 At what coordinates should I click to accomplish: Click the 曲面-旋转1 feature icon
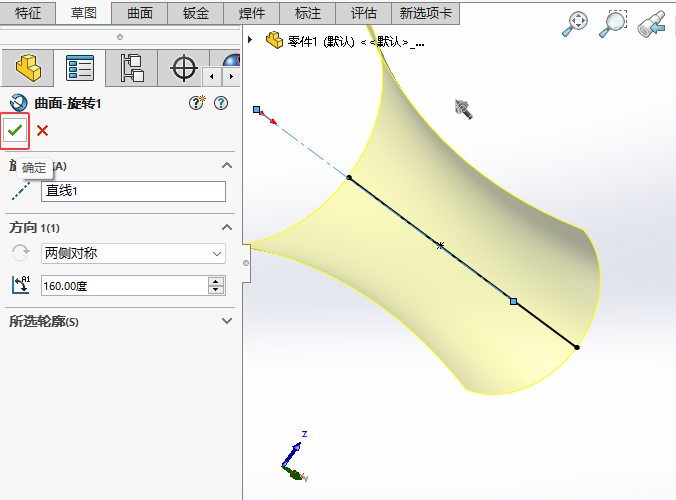click(19, 103)
